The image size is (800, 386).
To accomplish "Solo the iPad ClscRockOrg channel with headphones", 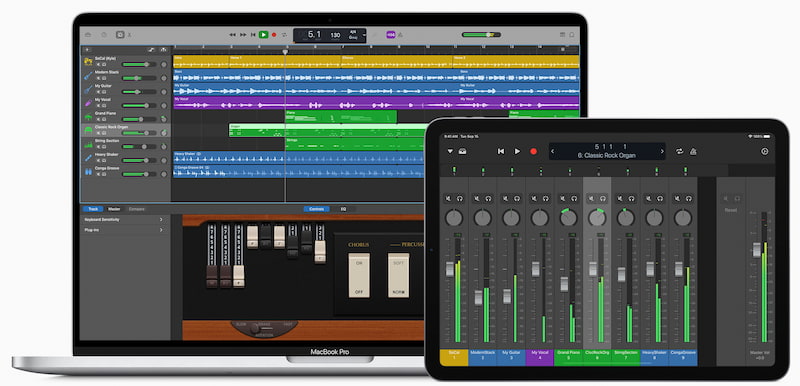I will tap(603, 198).
